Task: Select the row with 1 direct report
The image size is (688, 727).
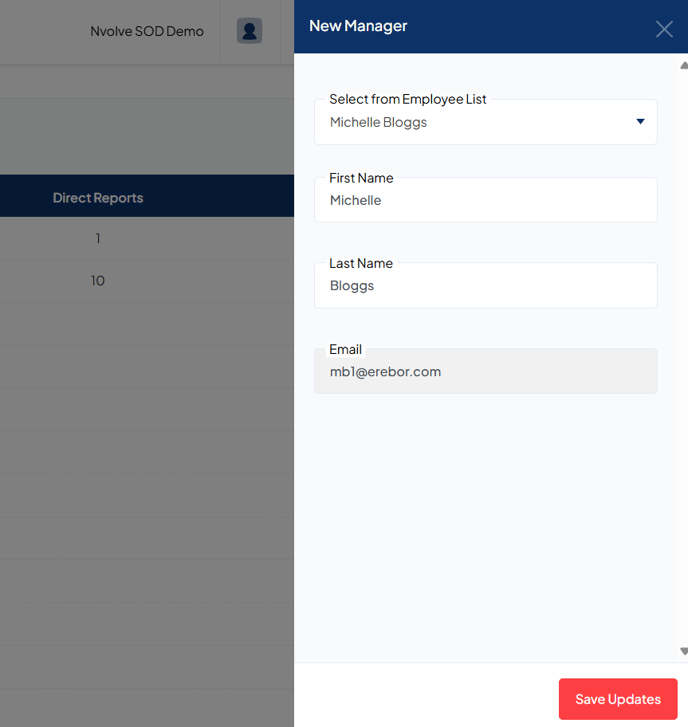Action: [x=98, y=239]
